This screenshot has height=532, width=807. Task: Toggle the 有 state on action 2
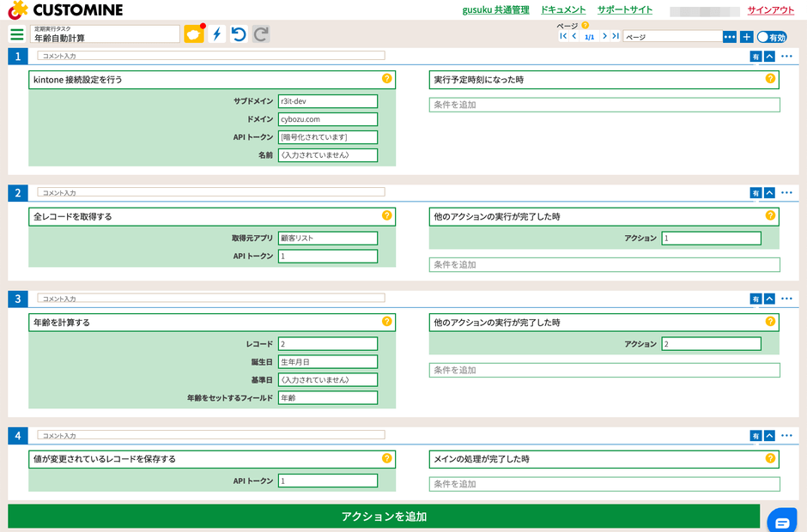coord(755,192)
